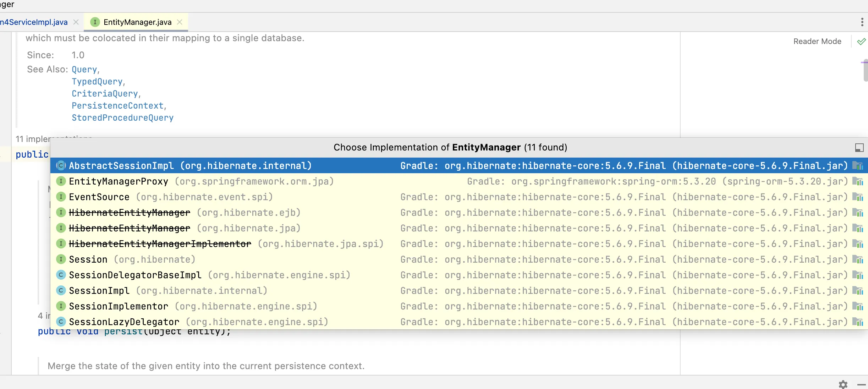Screen dimensions: 868x389
Task: Click the editor vertical scrollbar thumb
Action: 865,71
